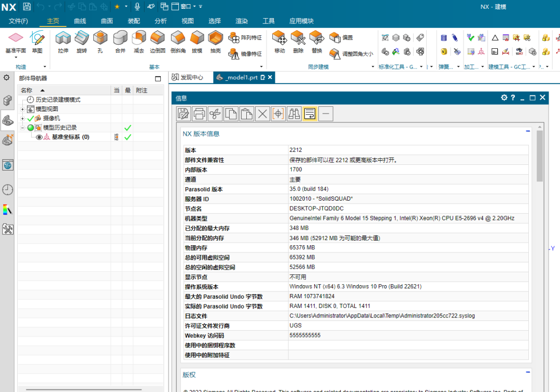
Task: Choose the 替换 replace face tool
Action: [x=317, y=42]
